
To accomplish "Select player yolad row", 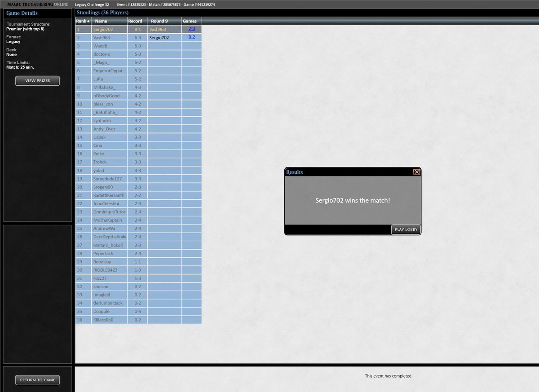I will 138,171.
